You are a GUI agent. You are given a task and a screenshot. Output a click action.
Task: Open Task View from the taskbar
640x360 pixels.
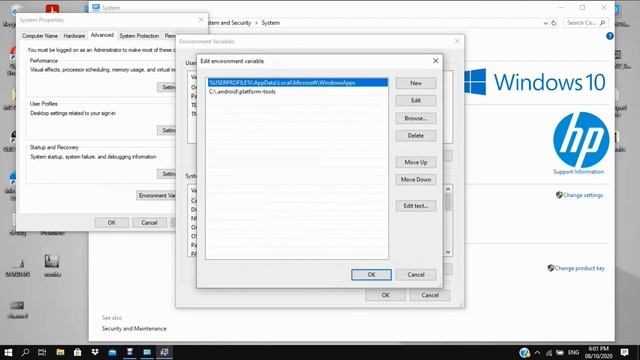point(42,352)
